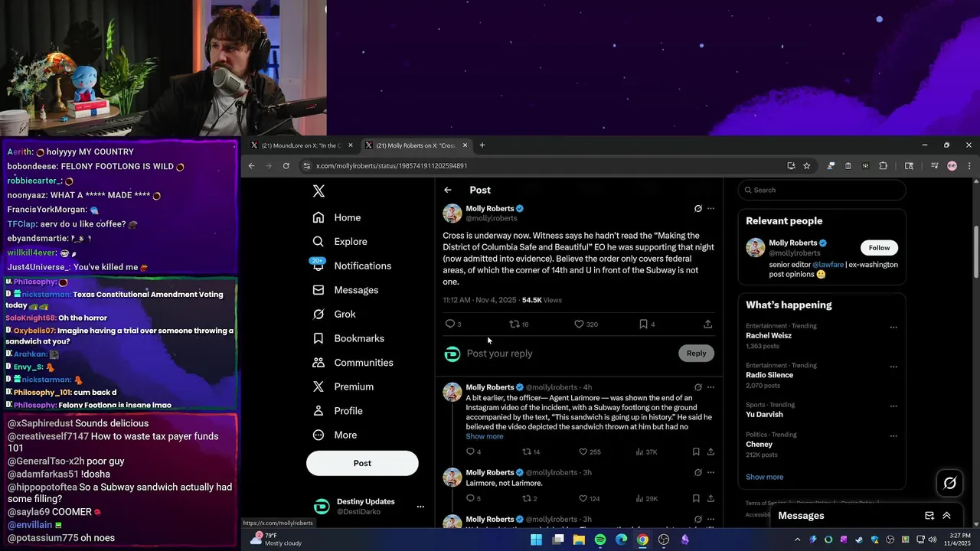Bookmark this page with star icon
The height and width of the screenshot is (551, 980).
coord(806,165)
